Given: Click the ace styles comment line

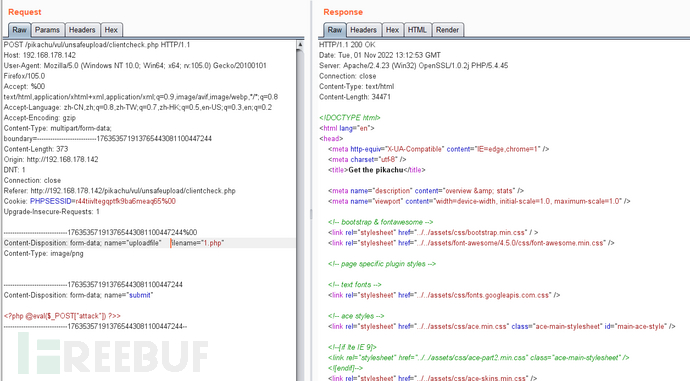Looking at the screenshot, I should [356, 316].
